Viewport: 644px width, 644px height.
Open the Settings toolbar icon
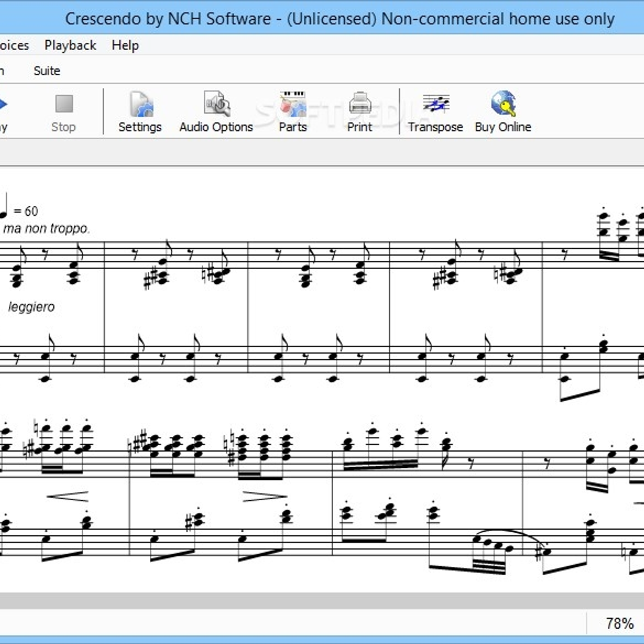(x=140, y=112)
